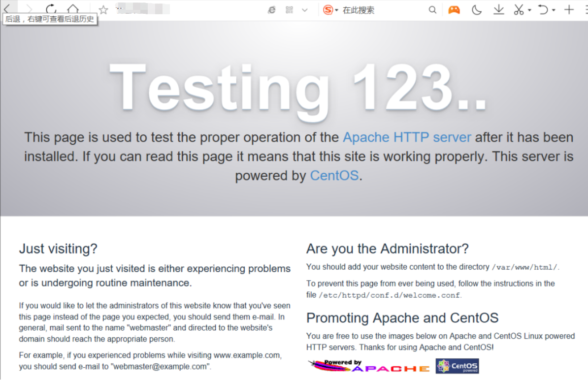The height and width of the screenshot is (380, 588).
Task: Follow the Apache HTTP server link
Action: point(407,137)
